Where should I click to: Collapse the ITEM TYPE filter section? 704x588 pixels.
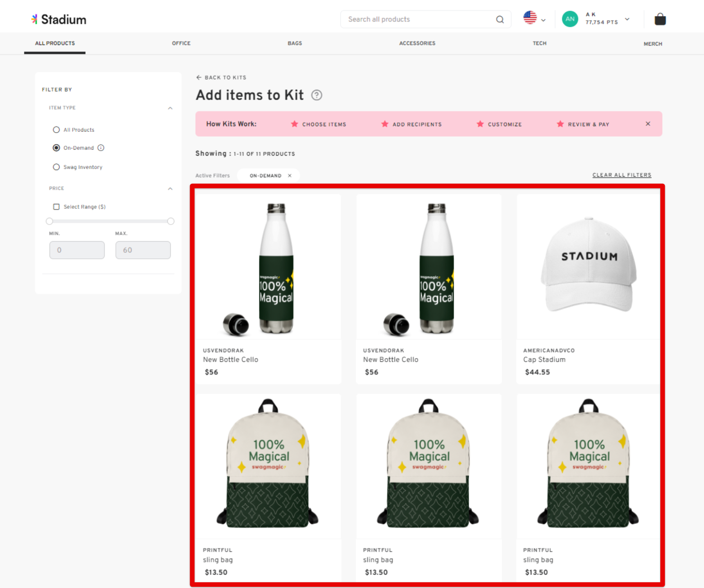pyautogui.click(x=170, y=108)
